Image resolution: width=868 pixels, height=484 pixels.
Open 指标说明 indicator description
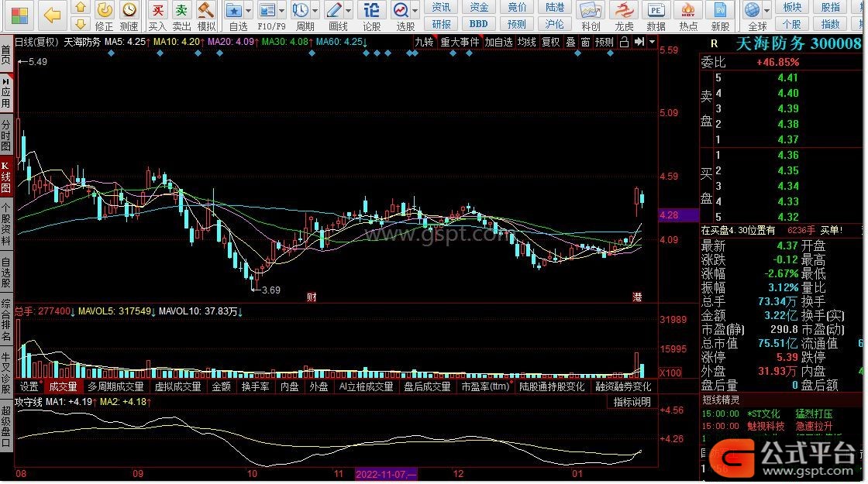coord(632,402)
